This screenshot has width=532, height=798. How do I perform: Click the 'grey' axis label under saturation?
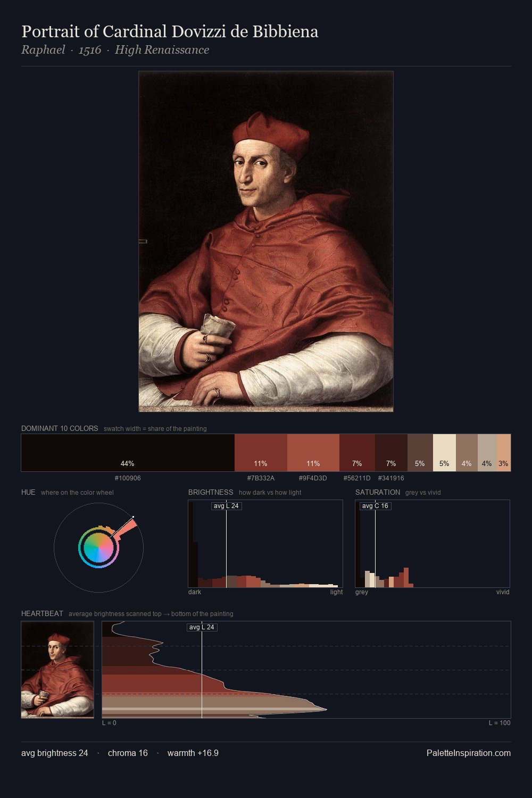click(x=362, y=592)
